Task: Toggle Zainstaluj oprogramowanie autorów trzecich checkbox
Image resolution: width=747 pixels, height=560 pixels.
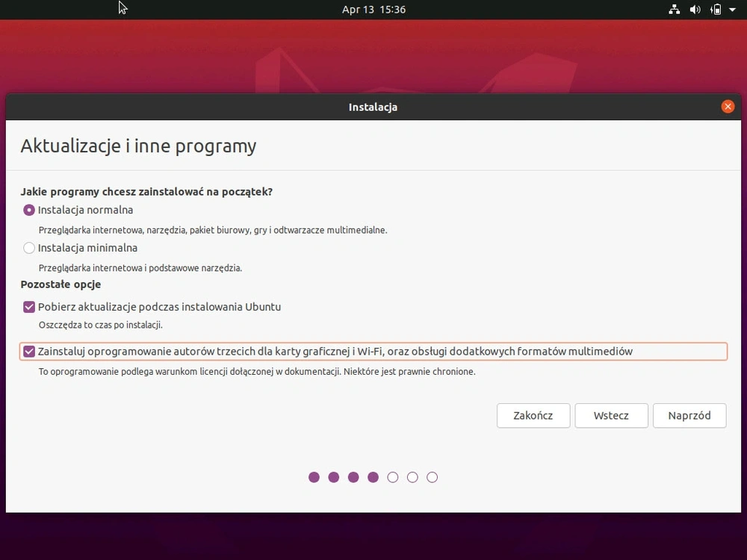Action: 29,352
